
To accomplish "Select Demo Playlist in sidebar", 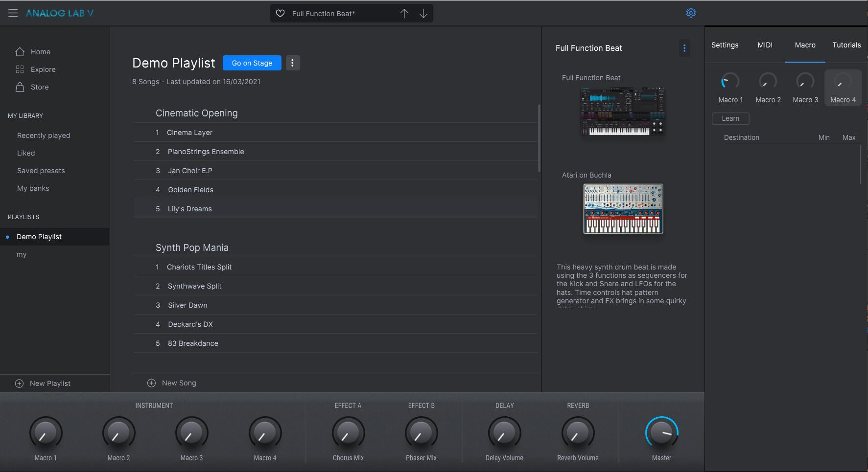I will (54, 237).
